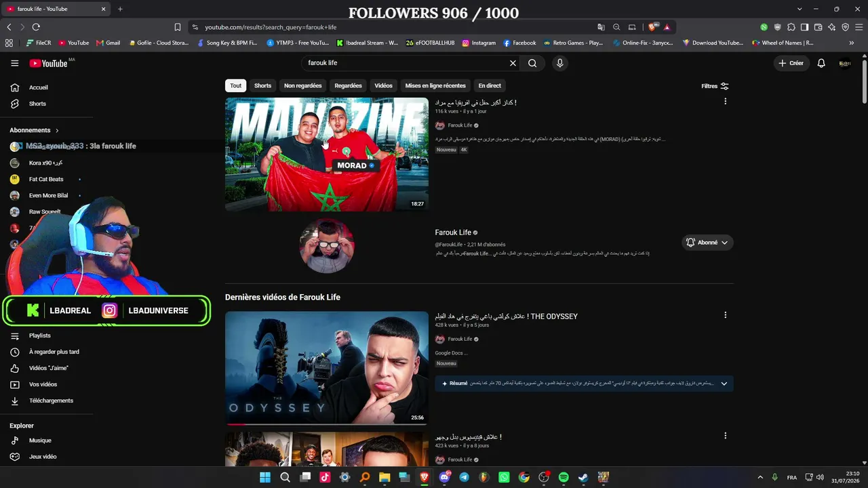Select the Vidéos filter chip
868x488 pixels.
(x=383, y=86)
